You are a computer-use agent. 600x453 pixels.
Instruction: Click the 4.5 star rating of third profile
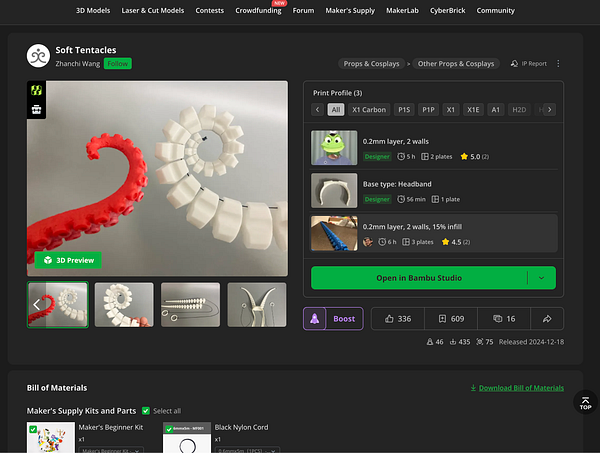tap(456, 242)
